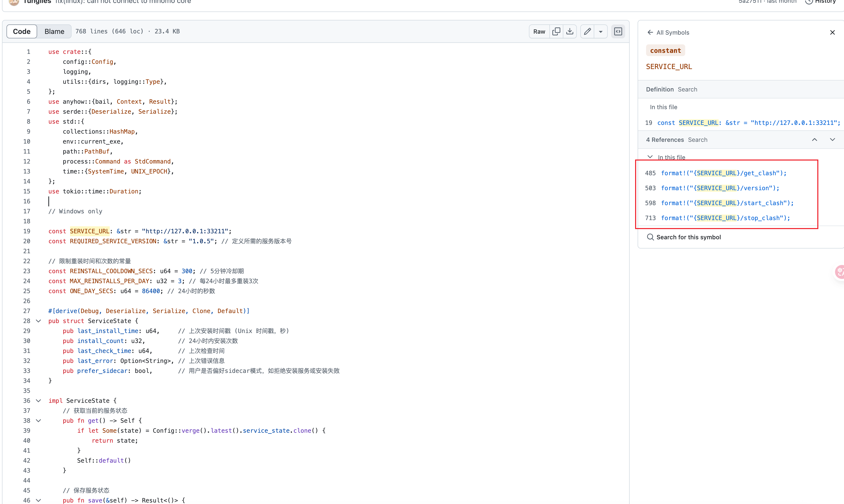Viewport: 844px width, 504px height.
Task: Jump to next reference arrow
Action: (832, 140)
